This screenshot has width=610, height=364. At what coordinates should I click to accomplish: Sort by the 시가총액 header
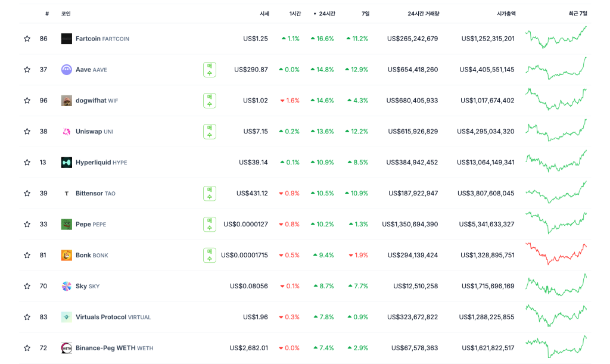[x=506, y=14]
